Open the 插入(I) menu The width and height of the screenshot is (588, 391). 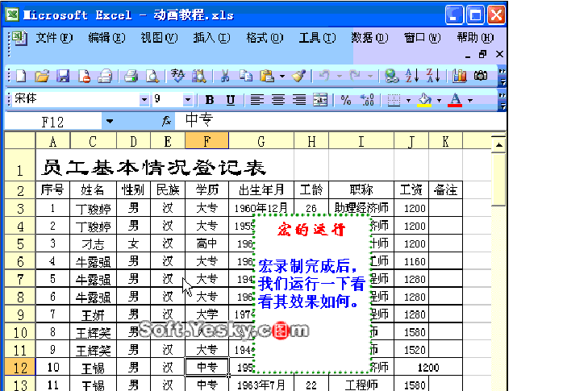211,38
